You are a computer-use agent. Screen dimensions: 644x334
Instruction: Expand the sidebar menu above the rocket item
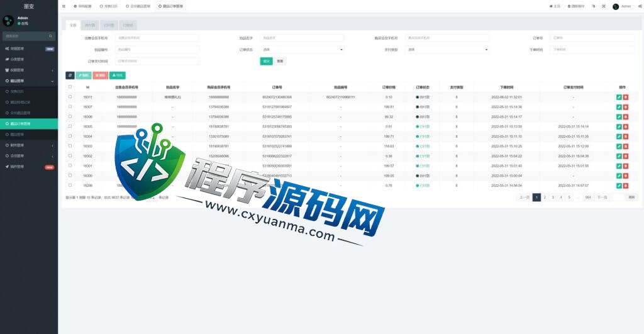[29, 156]
